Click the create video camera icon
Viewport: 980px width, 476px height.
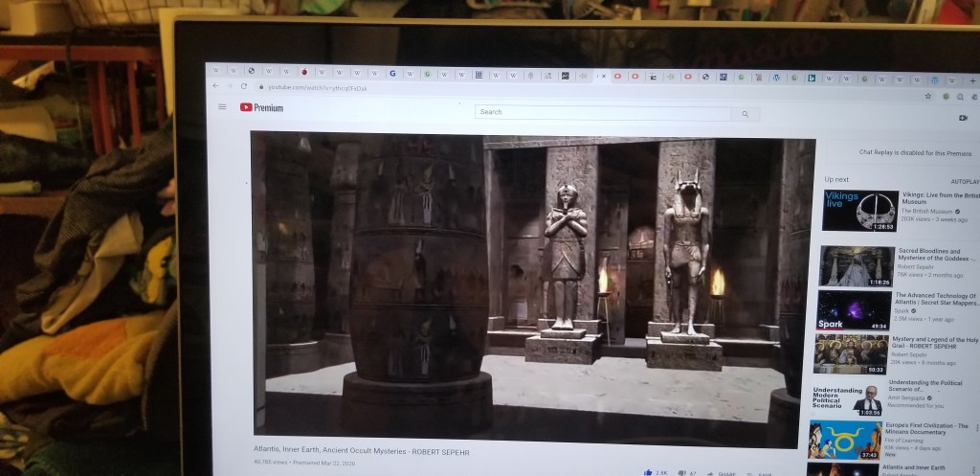point(963,118)
